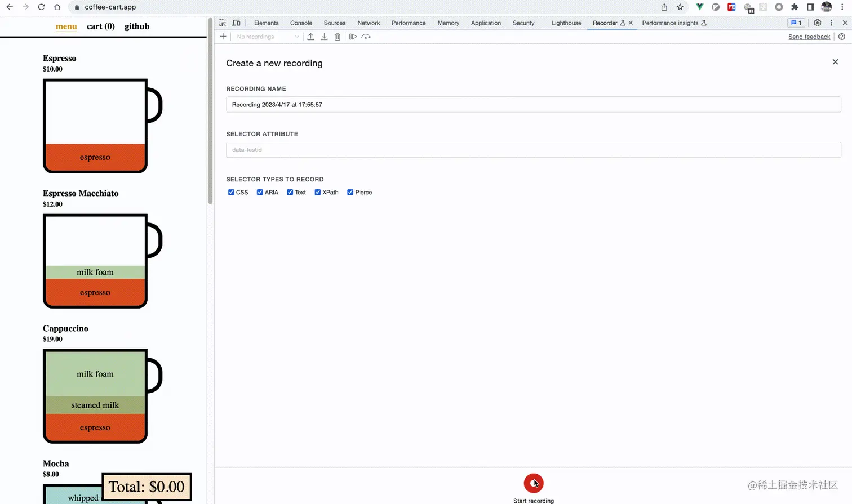Switch to the Performance insights tab
This screenshot has width=852, height=504.
[x=674, y=23]
